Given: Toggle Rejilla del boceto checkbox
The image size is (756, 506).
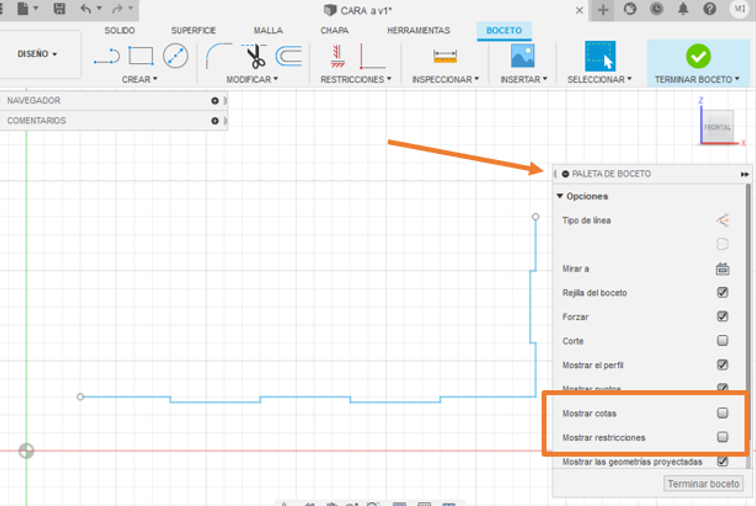Looking at the screenshot, I should coord(722,292).
